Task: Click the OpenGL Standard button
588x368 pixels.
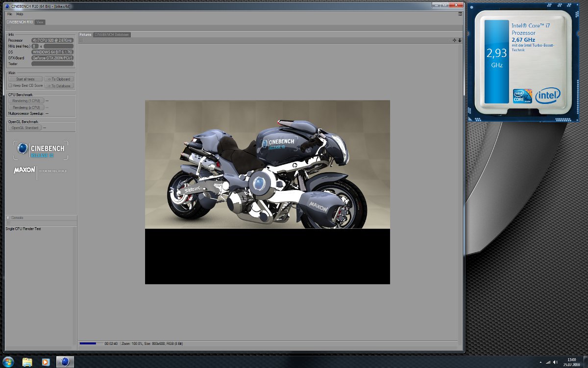Action: pyautogui.click(x=25, y=128)
